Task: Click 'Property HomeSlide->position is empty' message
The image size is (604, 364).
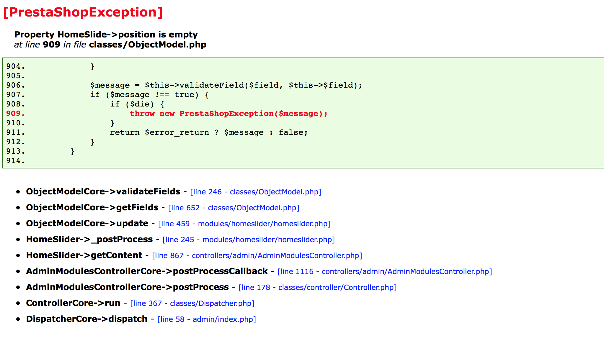Action: pos(106,35)
